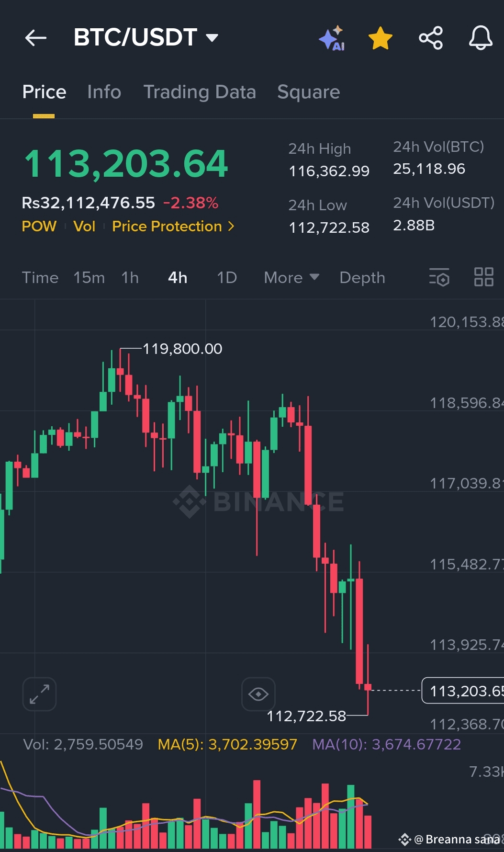Tap the POW tag link
504x852 pixels.
(x=39, y=226)
